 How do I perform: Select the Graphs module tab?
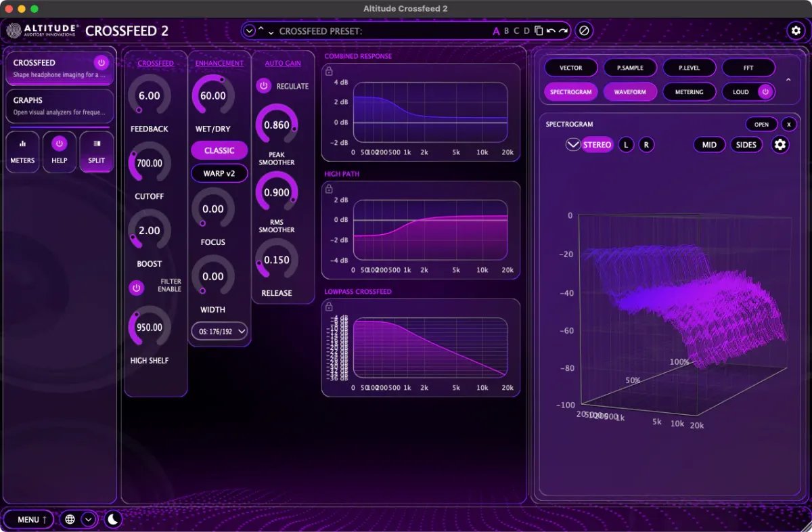click(60, 106)
